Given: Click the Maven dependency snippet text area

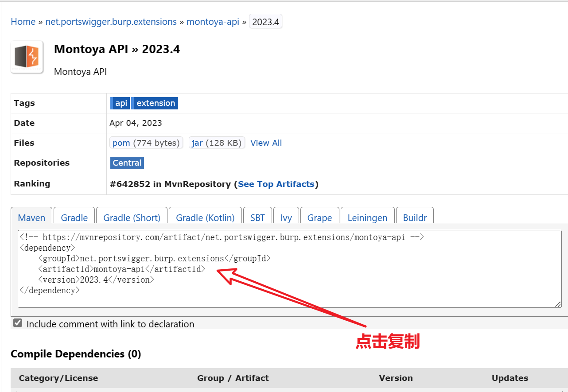Looking at the screenshot, I should [290, 269].
